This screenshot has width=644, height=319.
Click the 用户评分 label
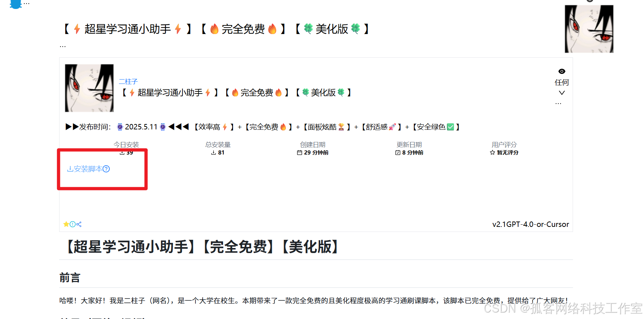click(x=504, y=145)
